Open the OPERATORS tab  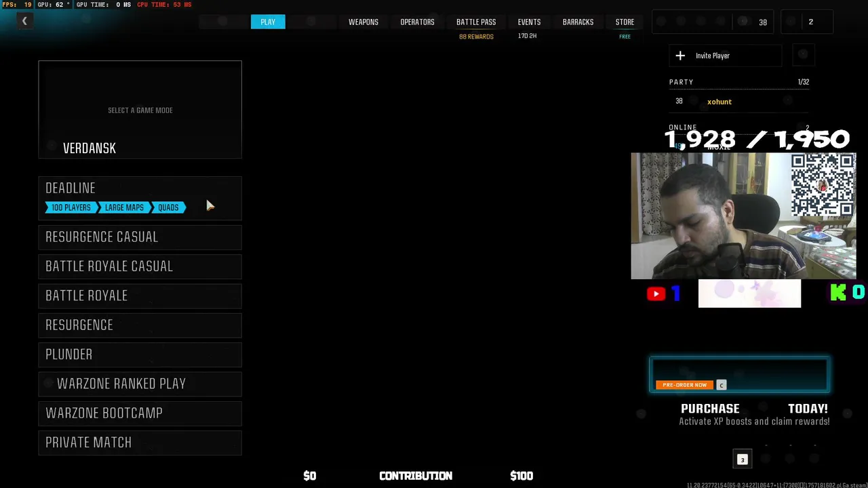click(x=417, y=22)
